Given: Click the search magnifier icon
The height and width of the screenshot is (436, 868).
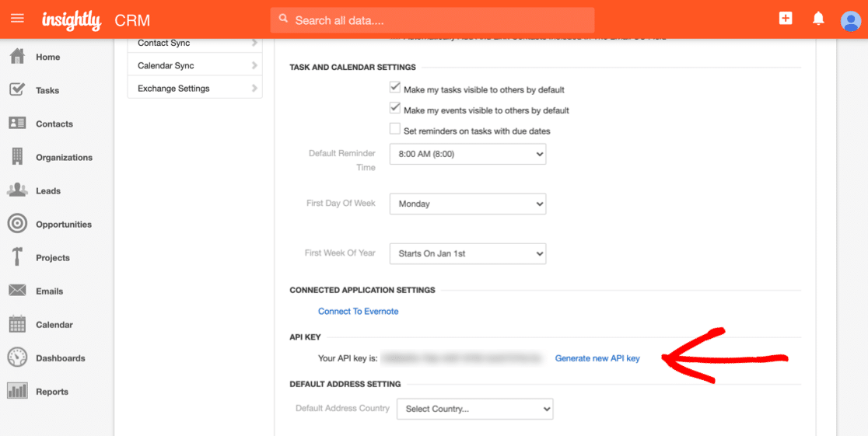Looking at the screenshot, I should point(283,19).
